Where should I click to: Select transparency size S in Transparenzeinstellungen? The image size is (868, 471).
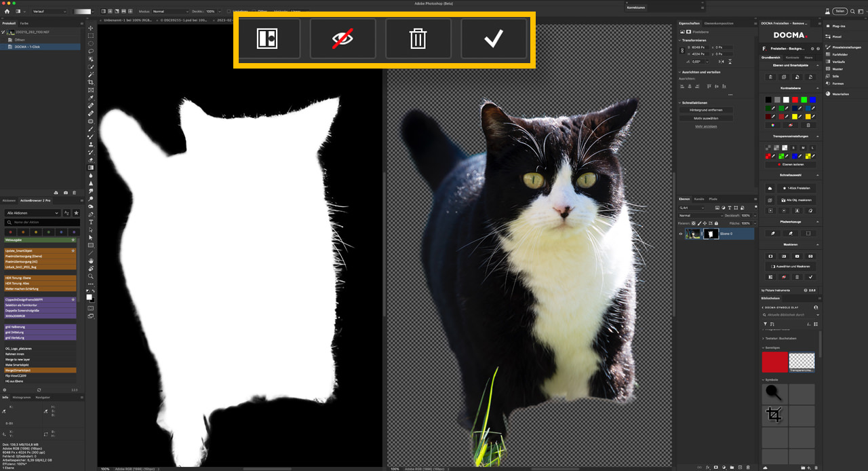pyautogui.click(x=793, y=147)
